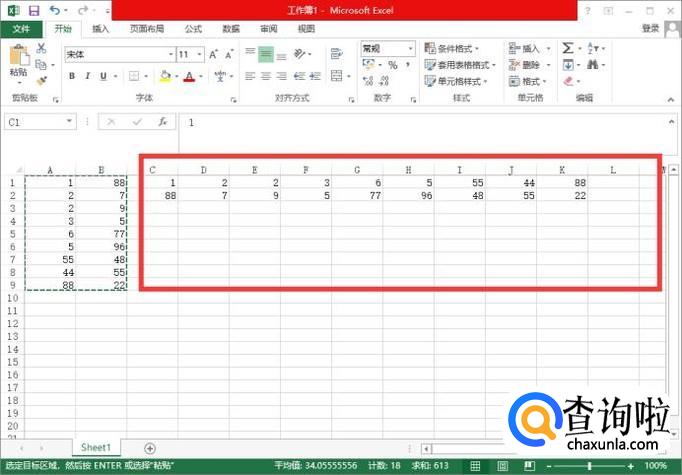Click the cell Borders icon
Image resolution: width=682 pixels, height=475 pixels.
point(134,77)
